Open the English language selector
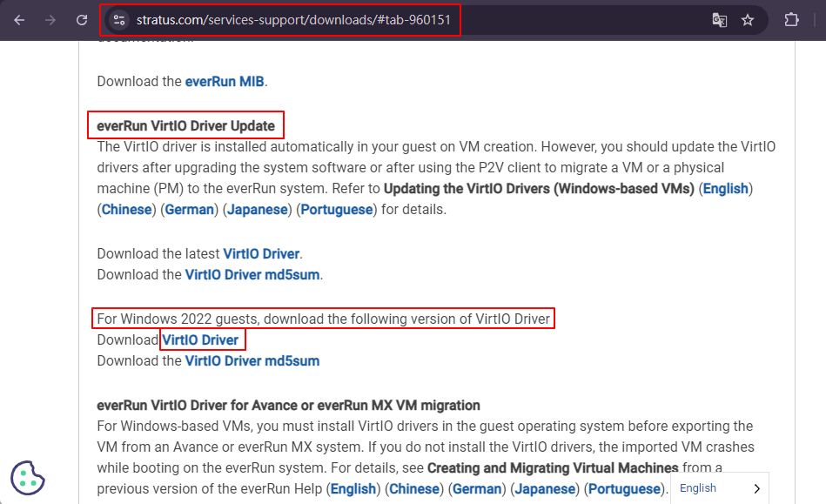 pos(720,488)
